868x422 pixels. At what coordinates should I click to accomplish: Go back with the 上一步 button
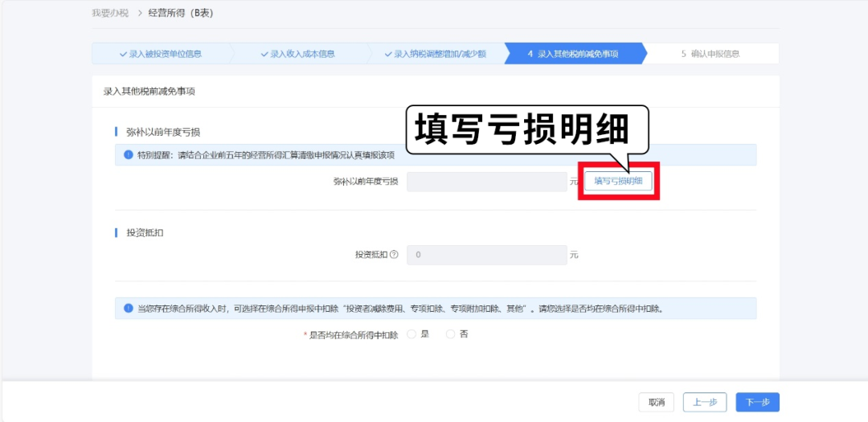pyautogui.click(x=704, y=402)
